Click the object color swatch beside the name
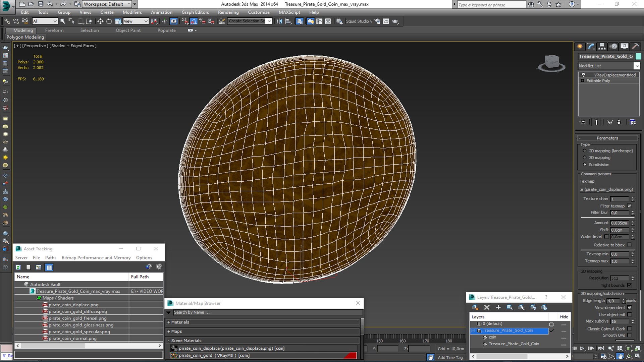644x362 pixels. point(638,56)
